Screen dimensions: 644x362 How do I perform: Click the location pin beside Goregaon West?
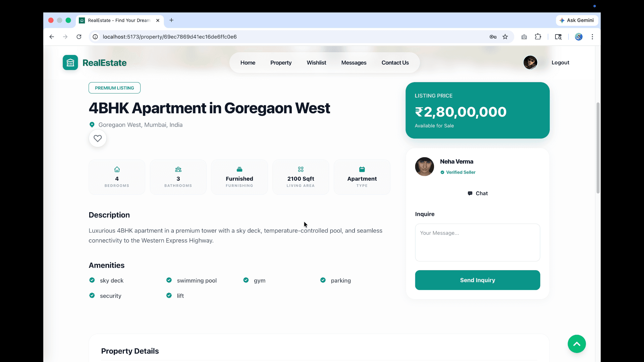[x=92, y=125]
